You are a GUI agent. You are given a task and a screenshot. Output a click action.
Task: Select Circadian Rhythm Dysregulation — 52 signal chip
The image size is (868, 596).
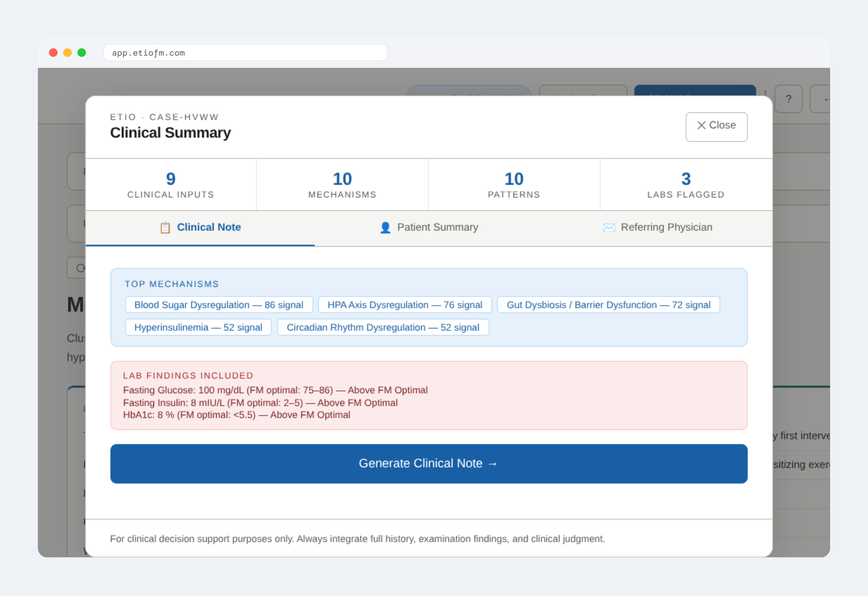pyautogui.click(x=383, y=327)
